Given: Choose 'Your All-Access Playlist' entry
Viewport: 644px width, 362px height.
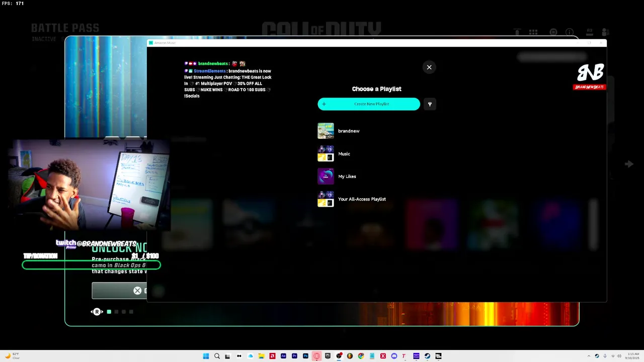Looking at the screenshot, I should (362, 199).
